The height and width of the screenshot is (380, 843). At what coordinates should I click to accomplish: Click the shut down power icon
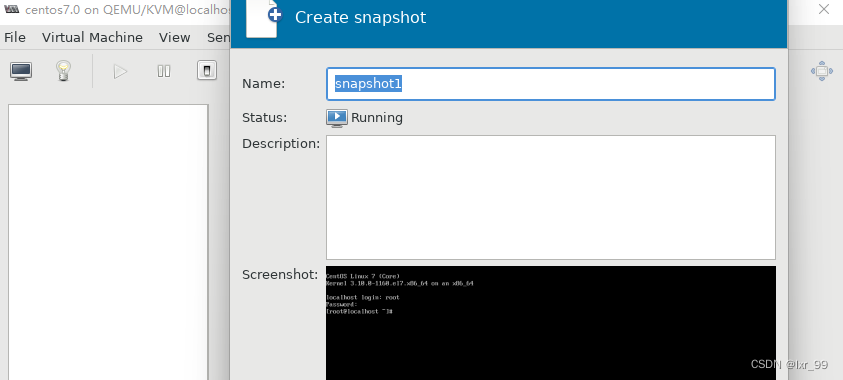click(x=207, y=71)
